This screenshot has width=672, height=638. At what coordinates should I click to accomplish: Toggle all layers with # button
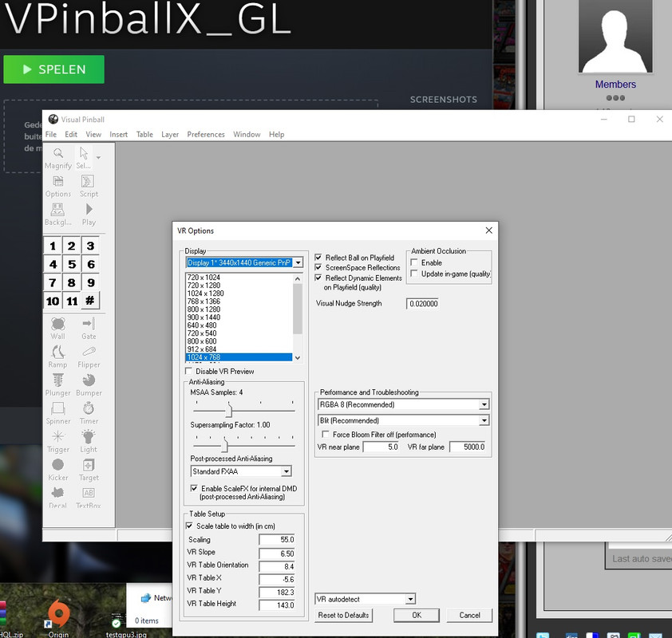90,301
